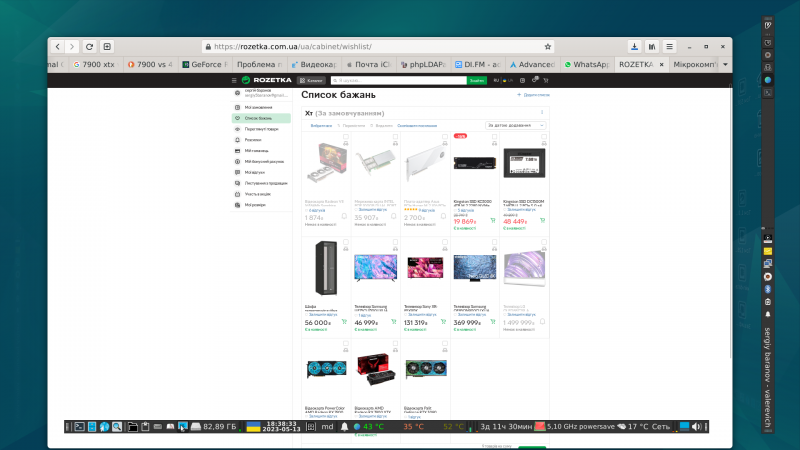Click the green search button
The width and height of the screenshot is (800, 450).
[477, 80]
